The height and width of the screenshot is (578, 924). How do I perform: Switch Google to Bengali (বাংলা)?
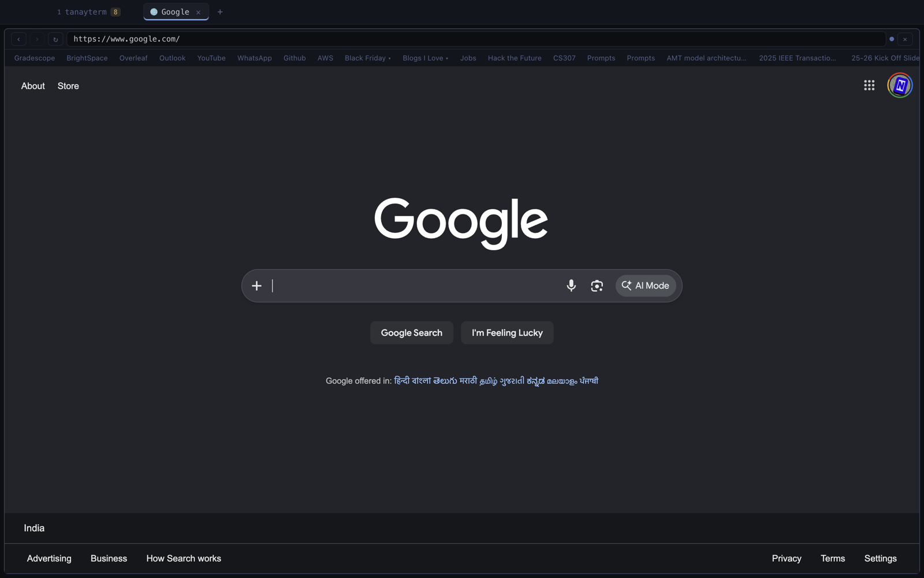[421, 381]
